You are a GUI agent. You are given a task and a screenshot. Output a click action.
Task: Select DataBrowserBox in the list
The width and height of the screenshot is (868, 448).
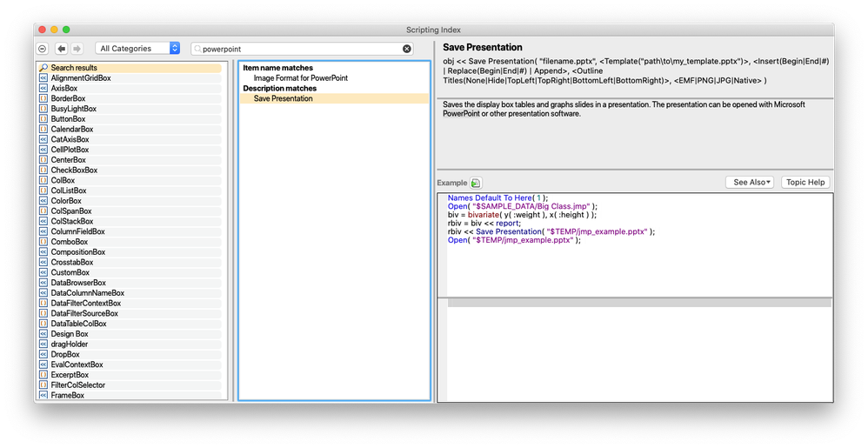[x=130, y=283]
